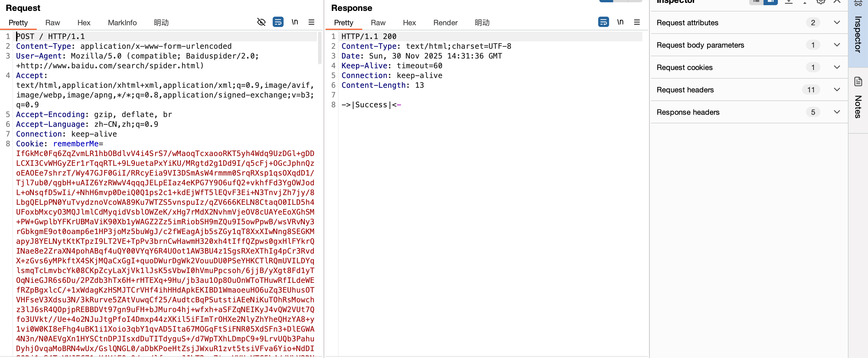
Task: Open the Notes side panel icon
Action: pos(858,81)
